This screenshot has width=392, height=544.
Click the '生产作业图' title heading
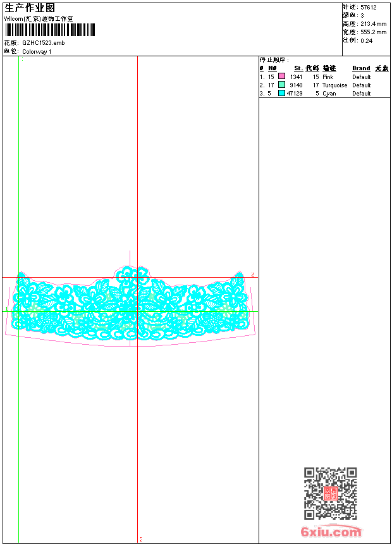click(30, 8)
